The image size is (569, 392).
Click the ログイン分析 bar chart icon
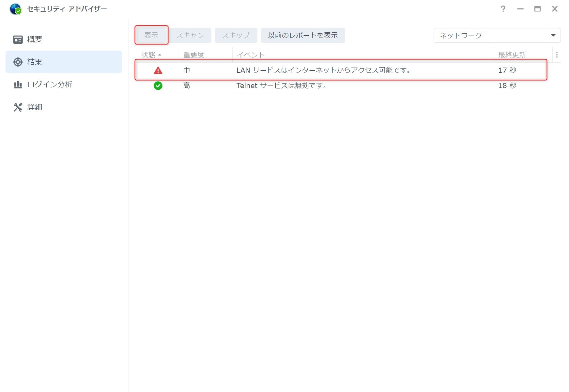pos(18,85)
